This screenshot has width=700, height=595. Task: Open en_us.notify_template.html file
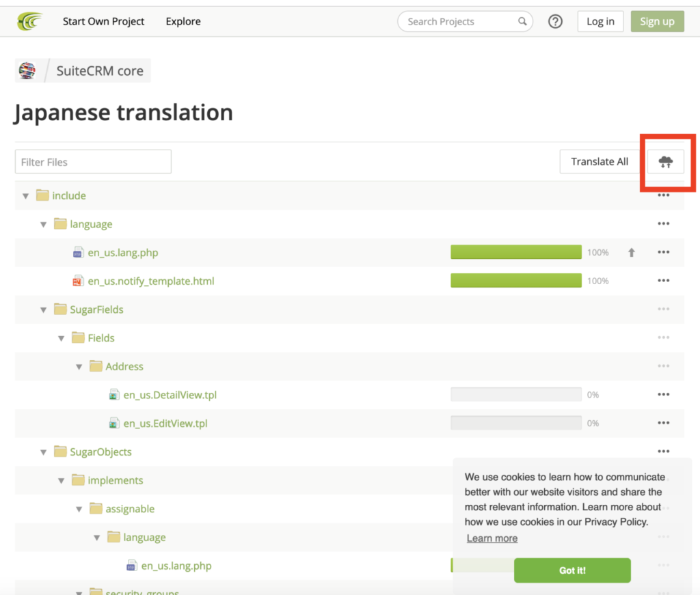pos(151,281)
